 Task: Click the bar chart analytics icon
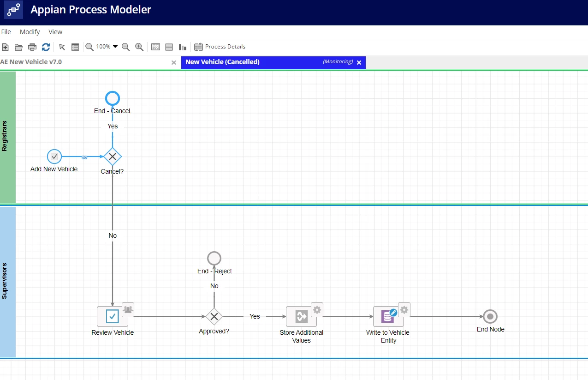183,47
